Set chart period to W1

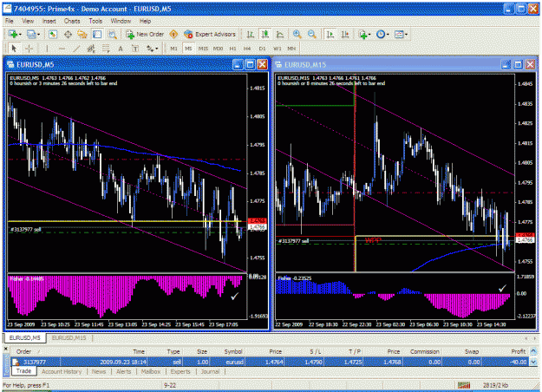click(x=277, y=49)
